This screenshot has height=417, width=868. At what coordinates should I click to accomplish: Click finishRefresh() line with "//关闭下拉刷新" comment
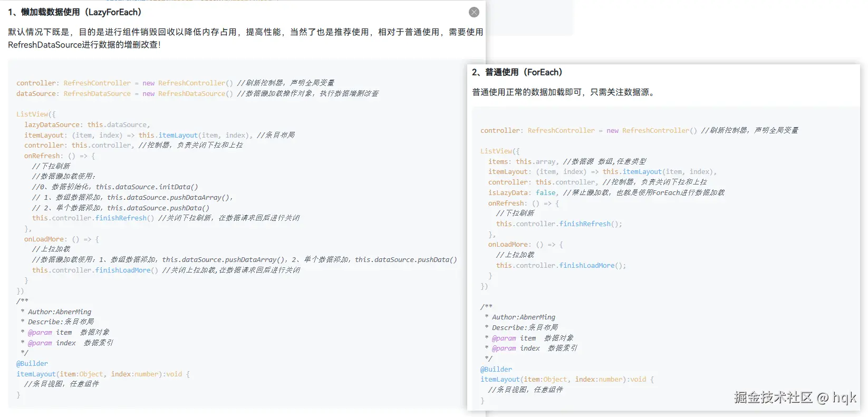166,218
